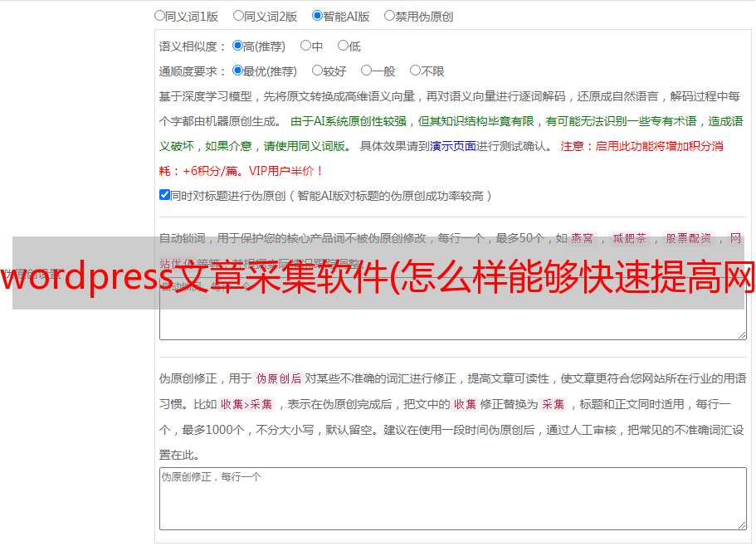The image size is (756, 546).
Task: Select 禁用伪原创 radio option
Action: coord(389,16)
